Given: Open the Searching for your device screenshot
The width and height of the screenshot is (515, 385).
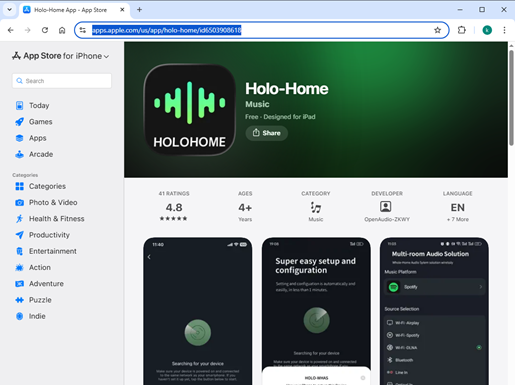Looking at the screenshot, I should (x=198, y=311).
